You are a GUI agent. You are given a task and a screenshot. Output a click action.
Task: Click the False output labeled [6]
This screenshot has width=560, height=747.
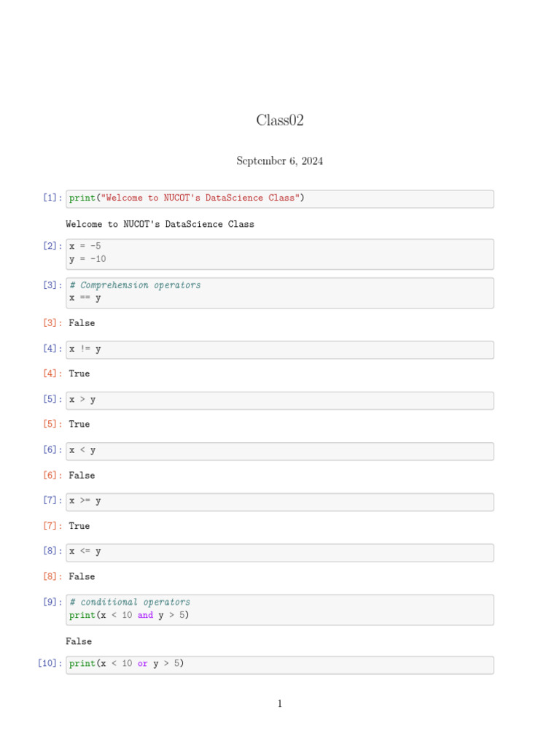coord(82,475)
